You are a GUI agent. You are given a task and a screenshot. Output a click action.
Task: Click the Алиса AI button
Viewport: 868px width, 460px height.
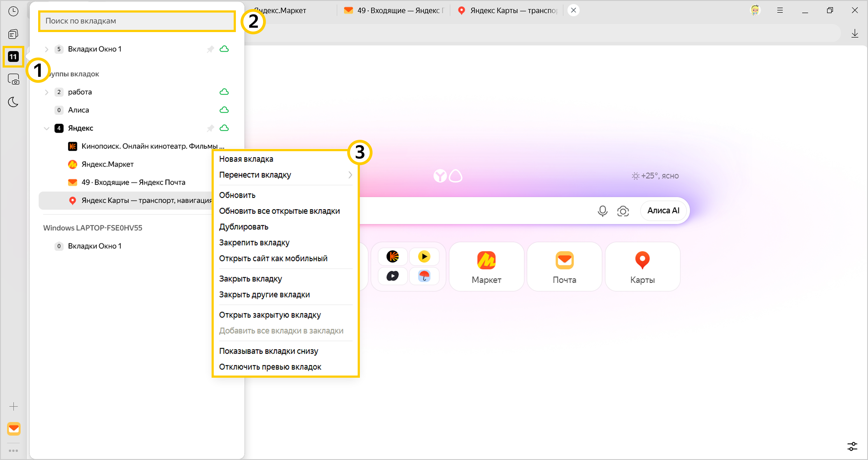(663, 211)
